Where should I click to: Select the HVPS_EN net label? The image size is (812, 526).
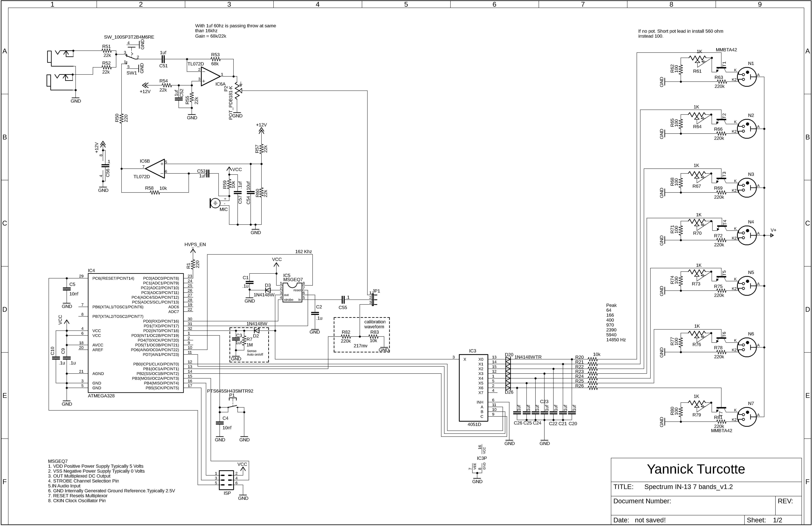(x=195, y=245)
